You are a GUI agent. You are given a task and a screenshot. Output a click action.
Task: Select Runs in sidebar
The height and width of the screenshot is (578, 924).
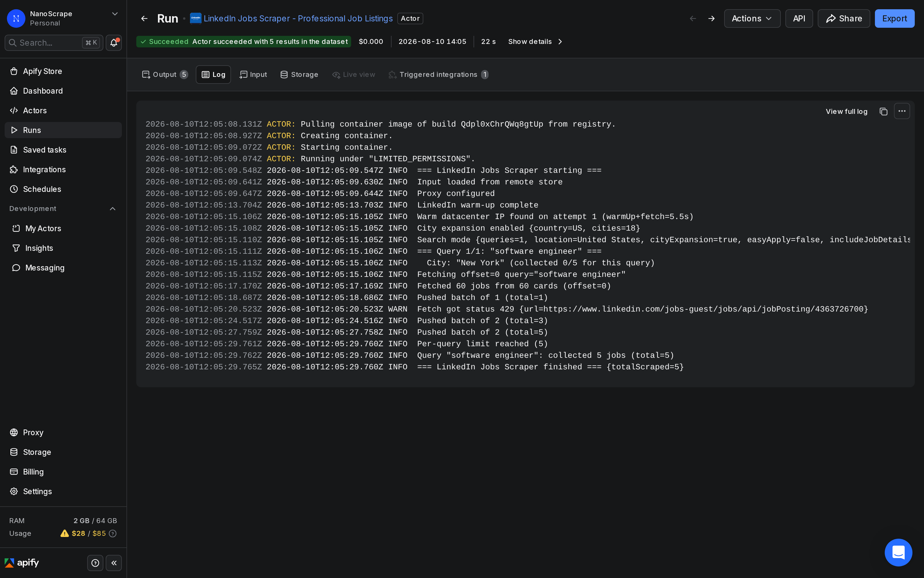[63, 130]
